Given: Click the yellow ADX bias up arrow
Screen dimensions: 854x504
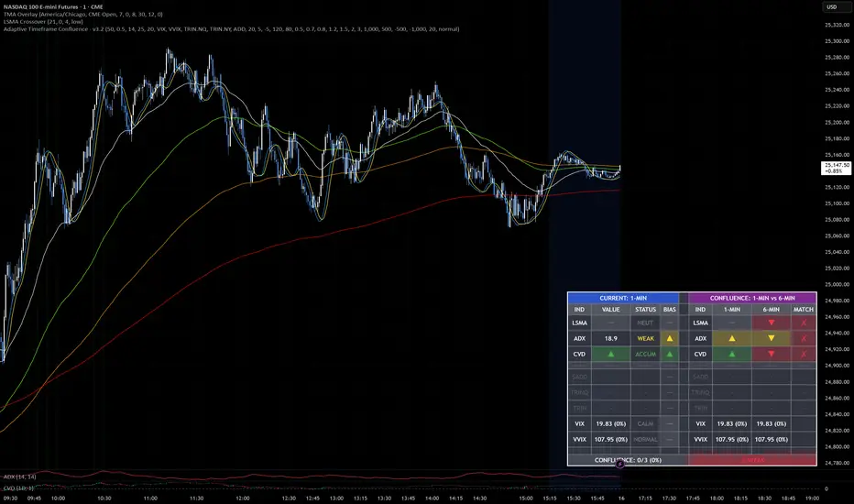Looking at the screenshot, I should [670, 338].
